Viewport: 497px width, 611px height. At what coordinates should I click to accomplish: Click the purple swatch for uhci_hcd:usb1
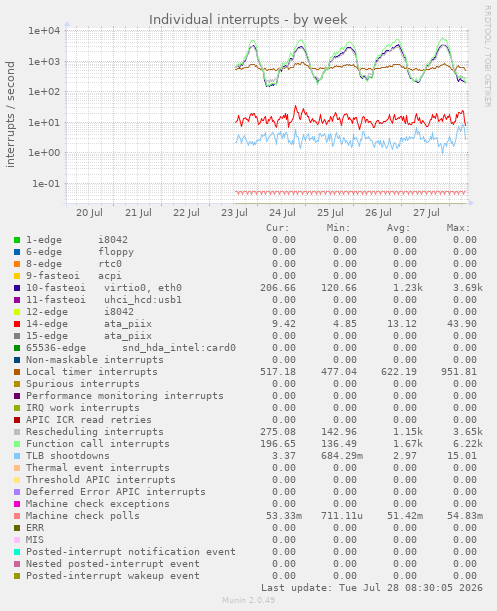pos(17,300)
